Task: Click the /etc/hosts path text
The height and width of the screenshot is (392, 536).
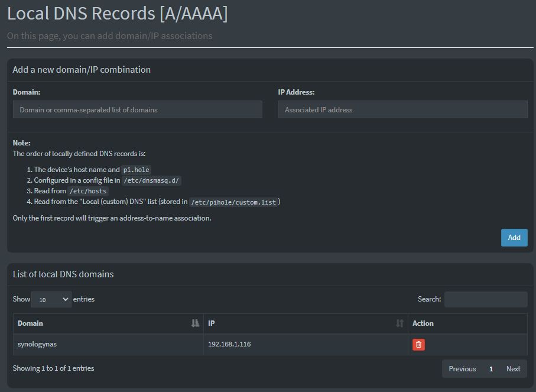Action: 88,191
